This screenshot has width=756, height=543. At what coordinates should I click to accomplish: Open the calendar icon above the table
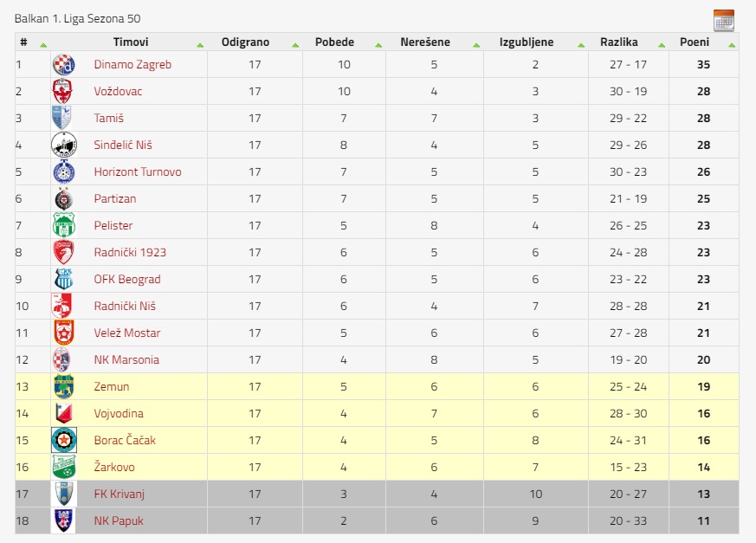724,20
